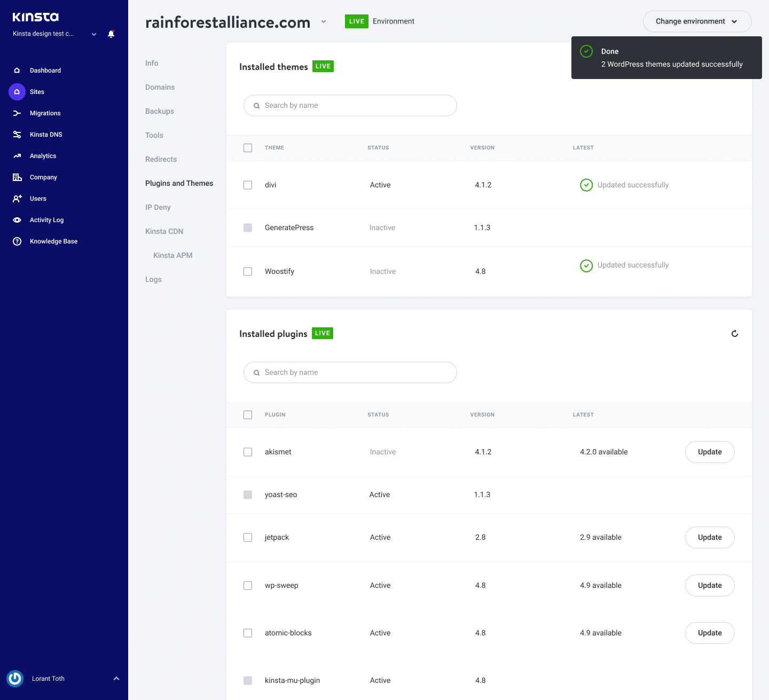Check the jetpack plugin checkbox
This screenshot has width=769, height=700.
pyautogui.click(x=248, y=538)
